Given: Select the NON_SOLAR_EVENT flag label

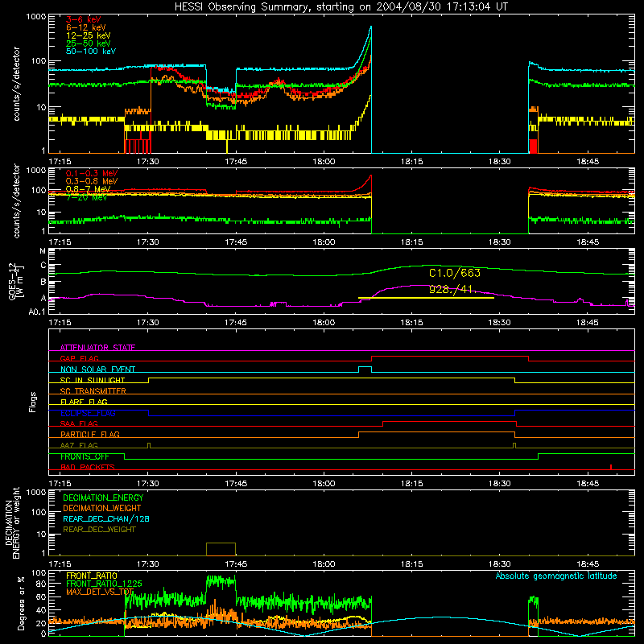Looking at the screenshot, I should (97, 369).
